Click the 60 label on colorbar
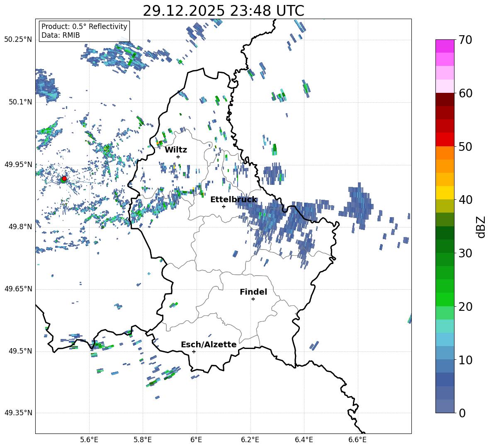The image size is (491, 448). point(465,93)
